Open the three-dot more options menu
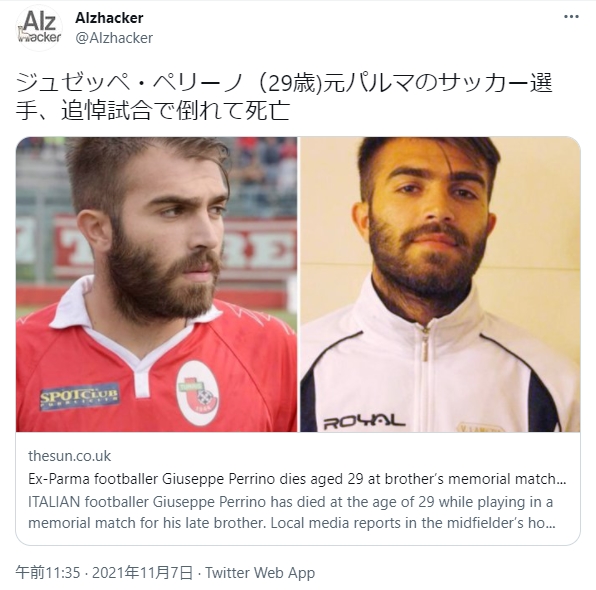Image resolution: width=596 pixels, height=590 pixels. pyautogui.click(x=571, y=17)
